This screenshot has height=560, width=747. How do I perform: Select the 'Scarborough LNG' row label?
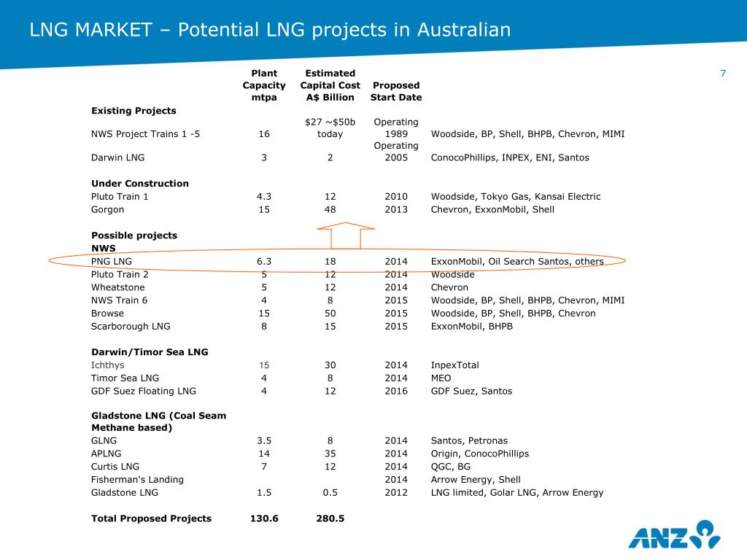[131, 326]
